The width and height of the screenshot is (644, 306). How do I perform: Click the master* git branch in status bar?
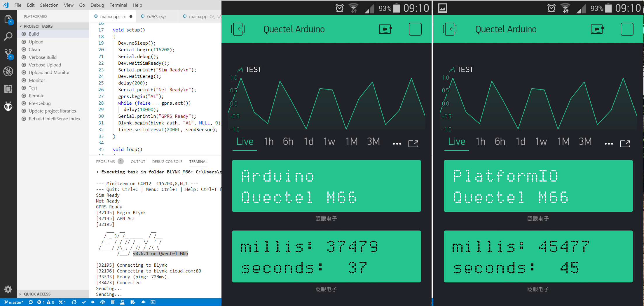coord(14,302)
